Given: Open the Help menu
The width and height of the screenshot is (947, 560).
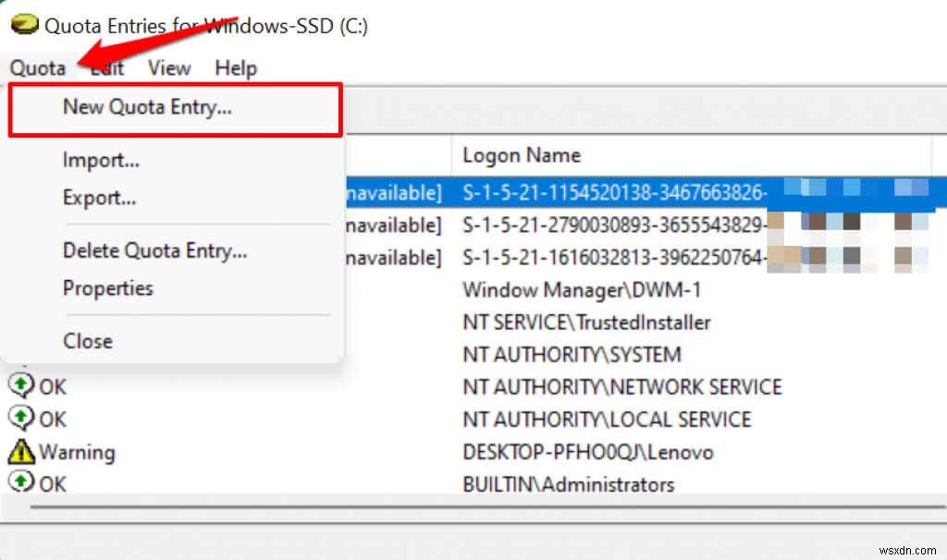Looking at the screenshot, I should click(234, 67).
